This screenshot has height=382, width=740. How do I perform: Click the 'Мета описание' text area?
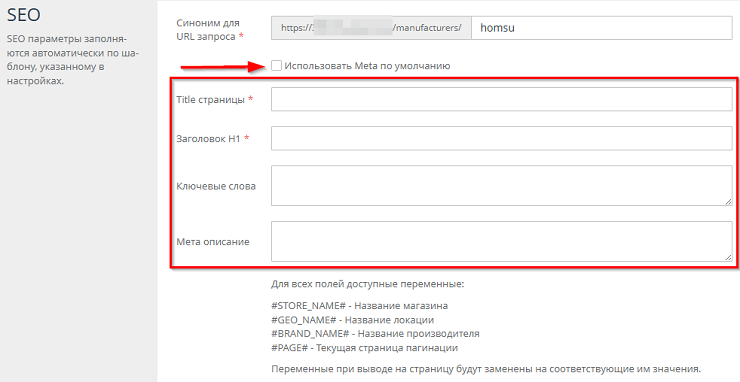pyautogui.click(x=502, y=241)
